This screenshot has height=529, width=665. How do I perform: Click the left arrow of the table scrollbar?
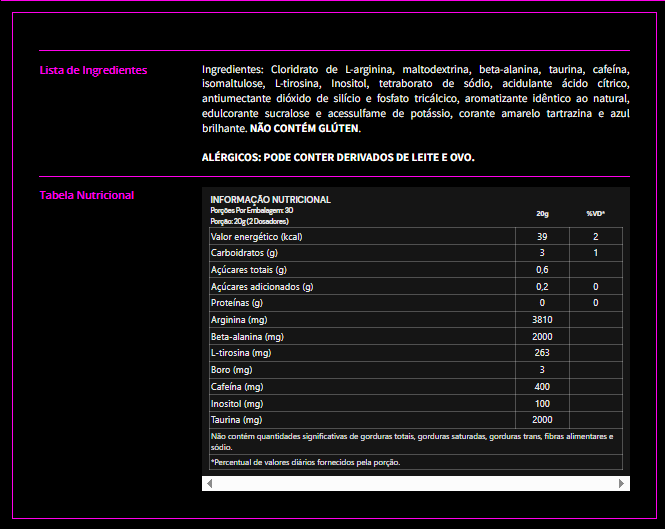pyautogui.click(x=209, y=484)
